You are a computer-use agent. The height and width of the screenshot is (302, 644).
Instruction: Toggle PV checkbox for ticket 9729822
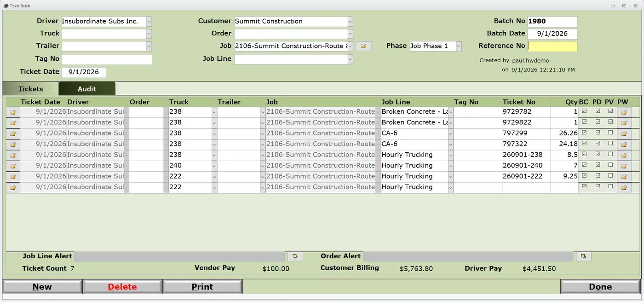pos(610,122)
